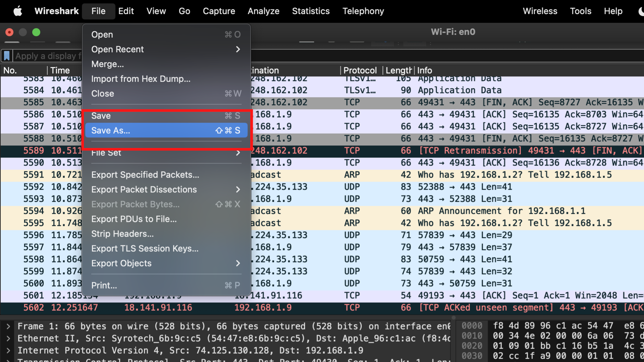The height and width of the screenshot is (362, 644).
Task: Choose Close from the File menu
Action: [x=166, y=94]
